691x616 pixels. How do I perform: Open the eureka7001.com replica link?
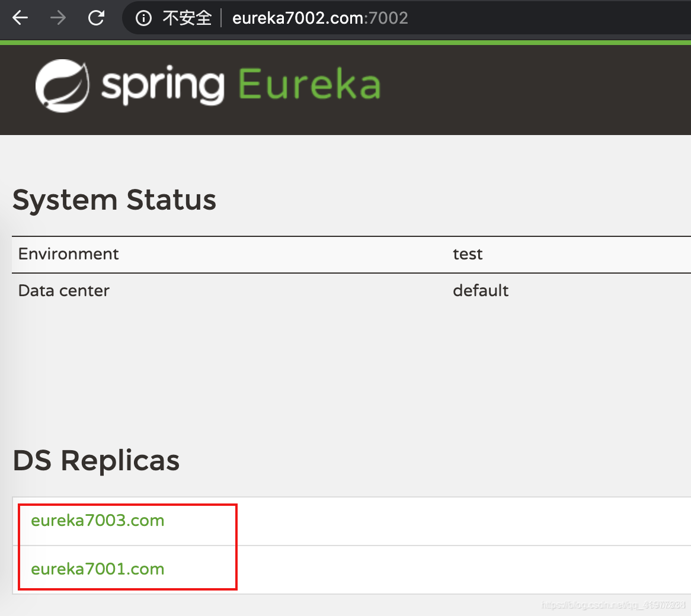click(x=97, y=569)
